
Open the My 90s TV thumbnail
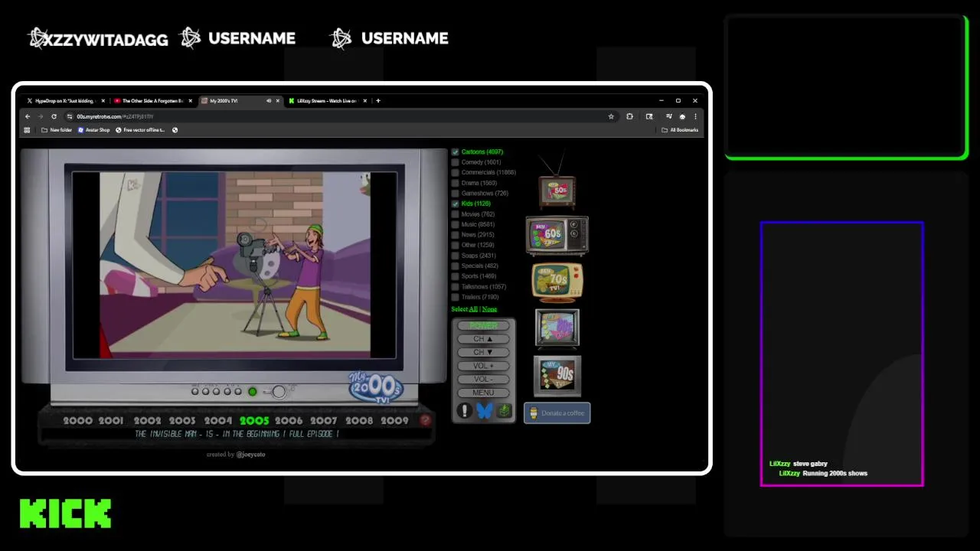(557, 375)
